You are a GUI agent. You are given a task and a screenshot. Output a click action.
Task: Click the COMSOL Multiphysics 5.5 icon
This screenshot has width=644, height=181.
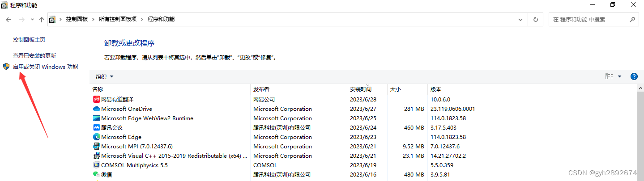96,165
